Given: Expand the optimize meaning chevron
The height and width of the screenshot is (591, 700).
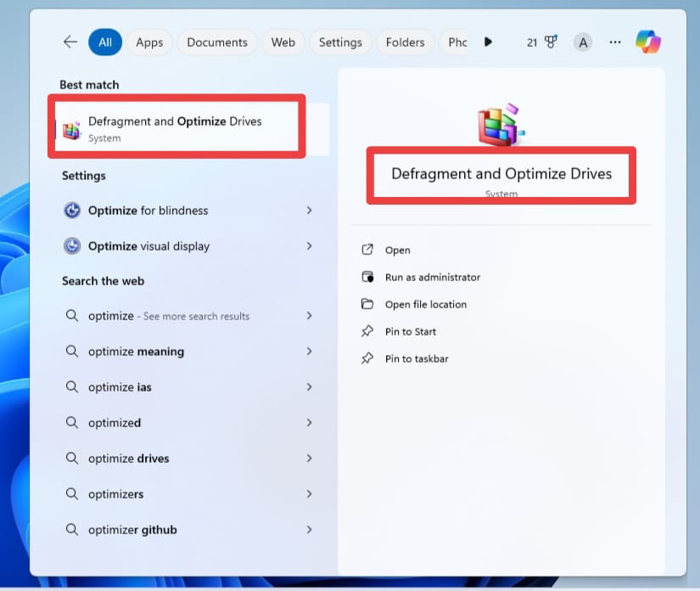Looking at the screenshot, I should [310, 351].
